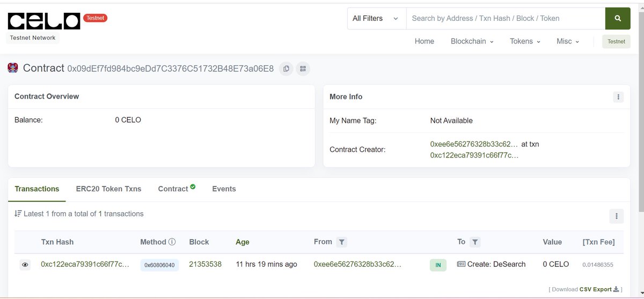Viewport: 644px width, 299px height.
Task: Expand the Tokens menu
Action: click(x=525, y=41)
